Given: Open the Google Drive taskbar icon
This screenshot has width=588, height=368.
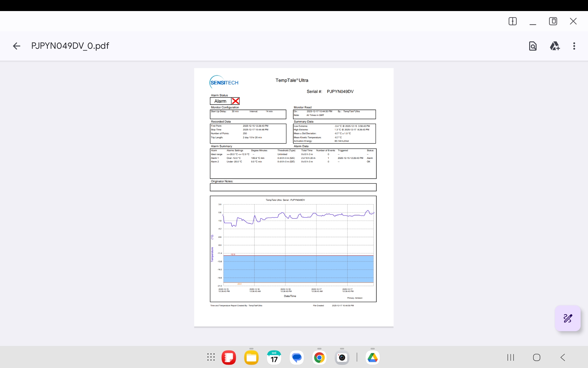Looking at the screenshot, I should 372,358.
